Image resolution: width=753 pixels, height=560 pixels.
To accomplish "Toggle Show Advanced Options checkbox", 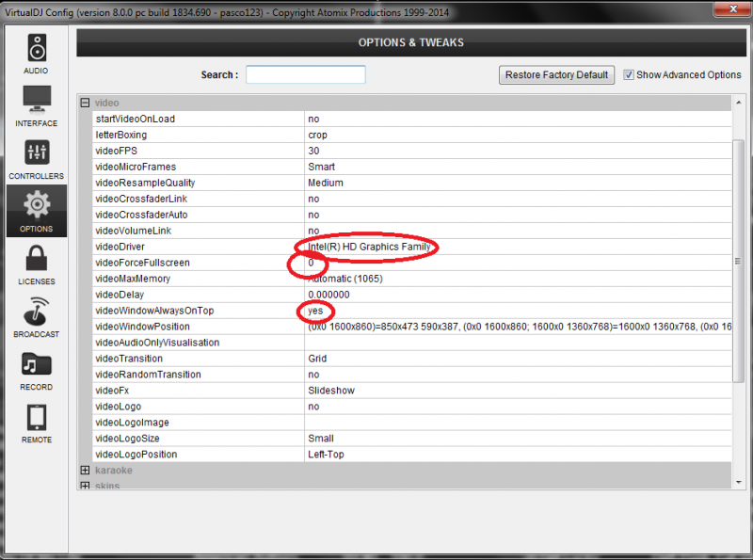I will [x=628, y=75].
